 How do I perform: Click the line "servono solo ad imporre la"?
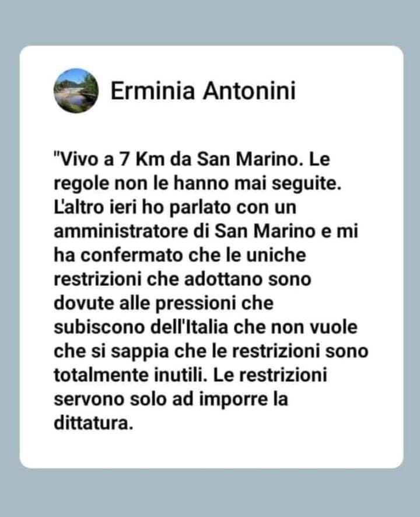click(171, 399)
